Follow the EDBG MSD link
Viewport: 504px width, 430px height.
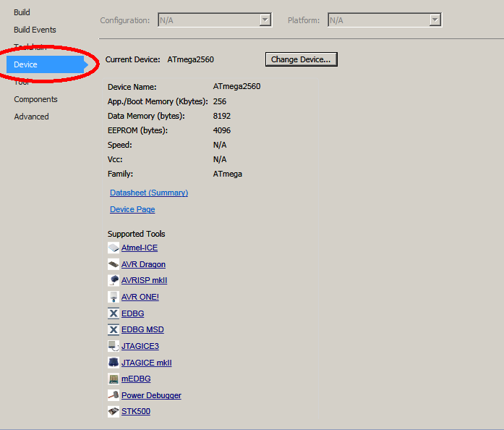coord(142,329)
